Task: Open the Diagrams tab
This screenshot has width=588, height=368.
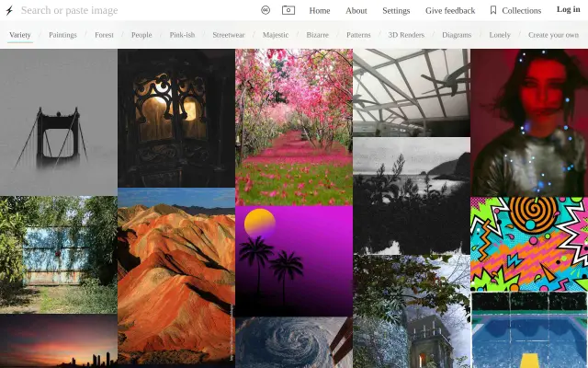Action: point(457,35)
